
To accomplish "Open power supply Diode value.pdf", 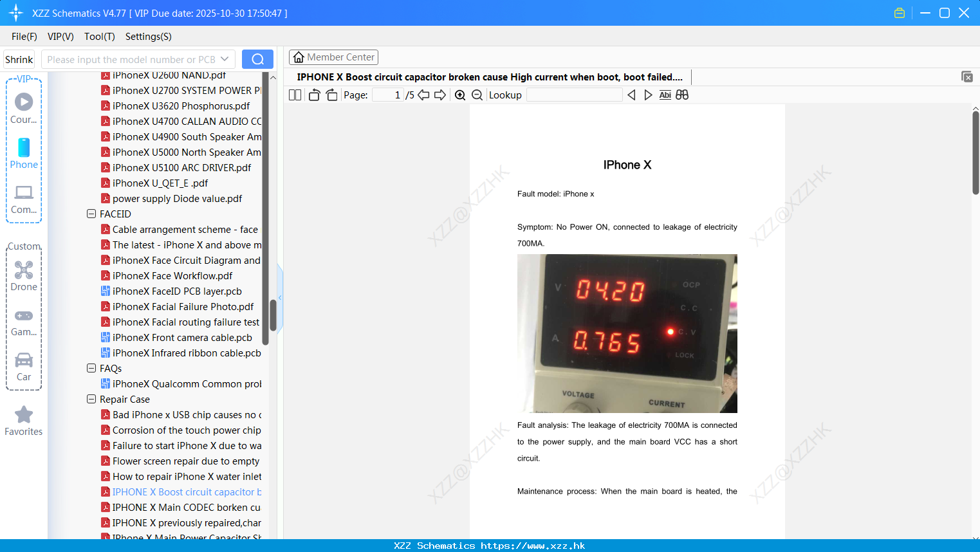I will [177, 198].
